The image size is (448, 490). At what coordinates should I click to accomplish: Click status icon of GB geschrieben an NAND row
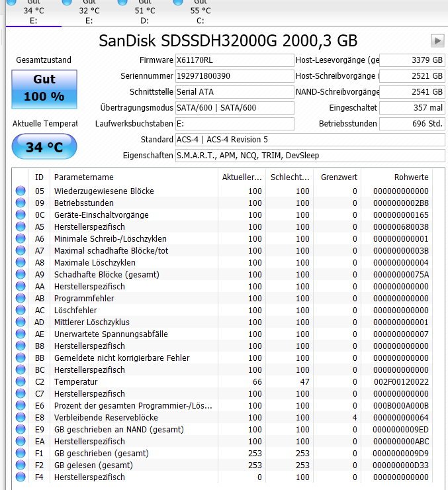coord(21,429)
